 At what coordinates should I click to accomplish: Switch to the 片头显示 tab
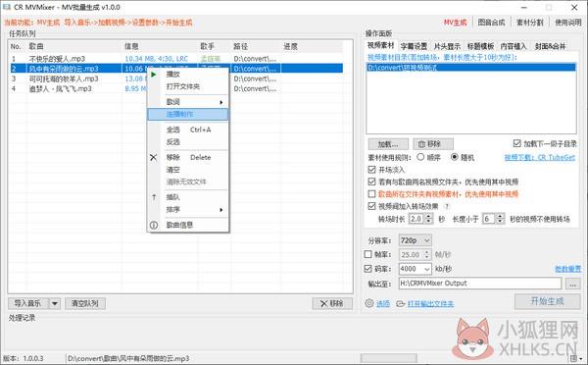point(447,46)
